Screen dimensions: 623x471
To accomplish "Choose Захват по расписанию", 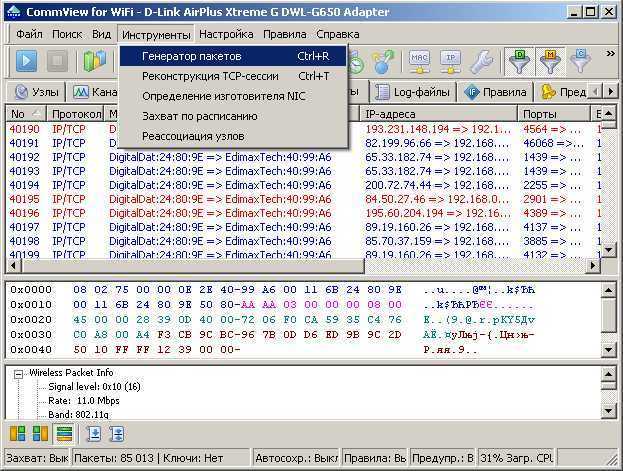I will [233, 116].
